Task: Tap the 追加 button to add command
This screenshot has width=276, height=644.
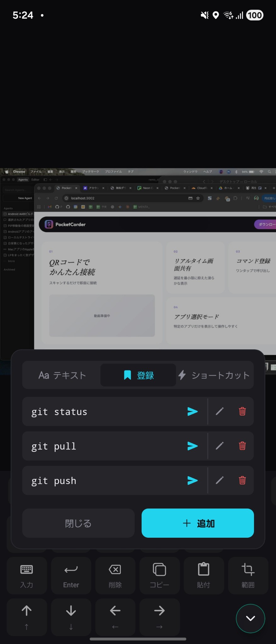Action: pyautogui.click(x=198, y=523)
